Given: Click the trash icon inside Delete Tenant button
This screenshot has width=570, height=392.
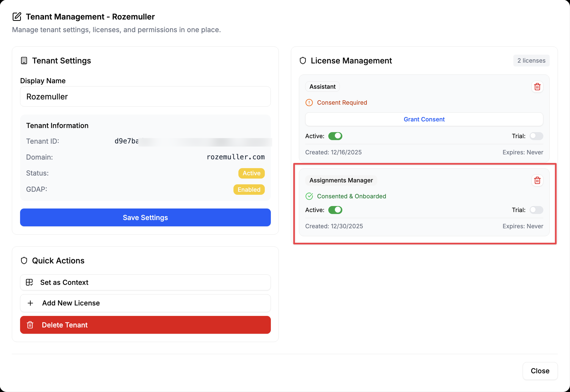Looking at the screenshot, I should point(30,325).
